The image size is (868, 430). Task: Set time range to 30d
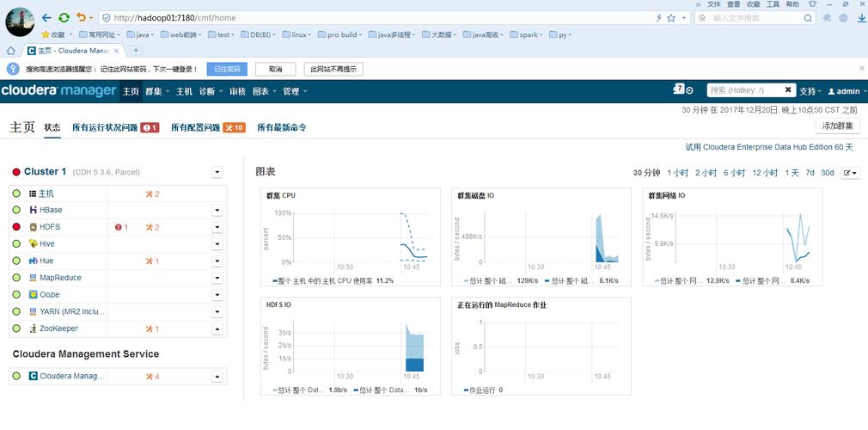[x=827, y=173]
